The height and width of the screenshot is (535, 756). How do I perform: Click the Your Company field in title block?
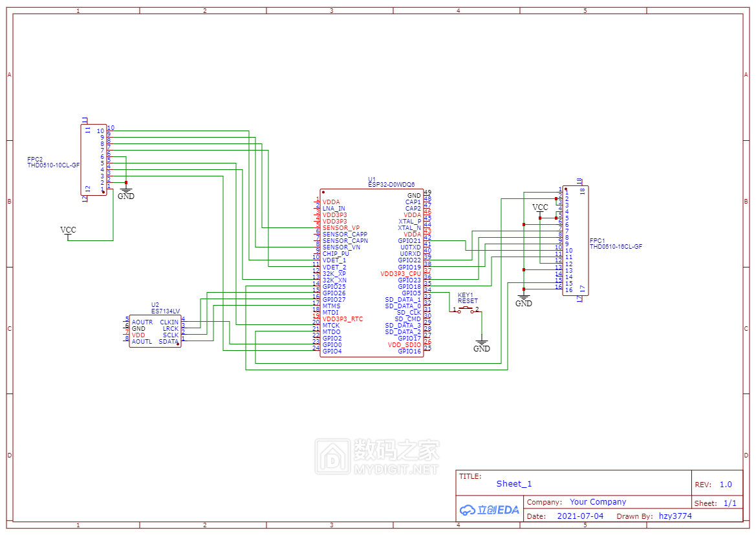[598, 502]
